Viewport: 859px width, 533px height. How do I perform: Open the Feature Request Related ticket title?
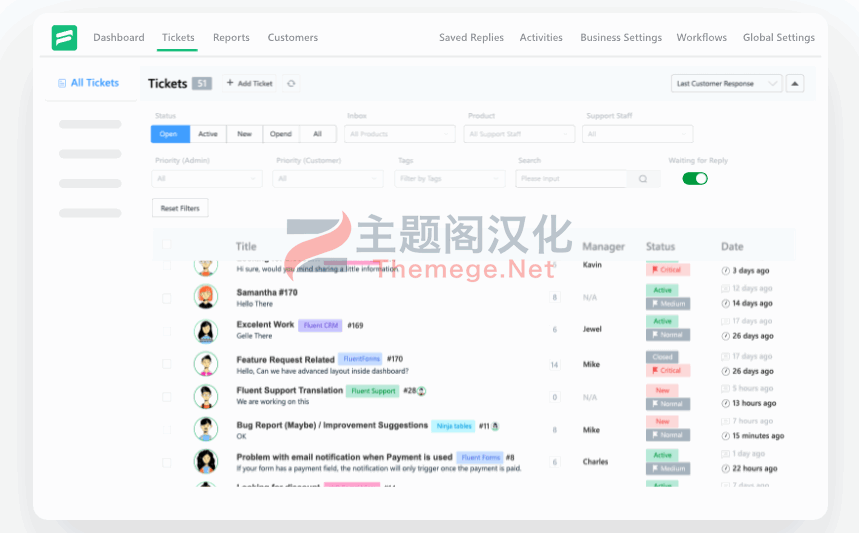pyautogui.click(x=285, y=360)
